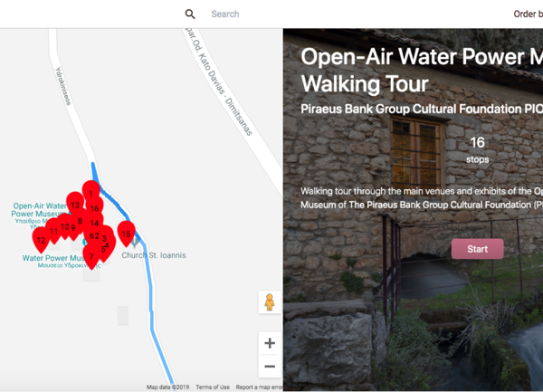Click Report a map error link

click(260, 387)
